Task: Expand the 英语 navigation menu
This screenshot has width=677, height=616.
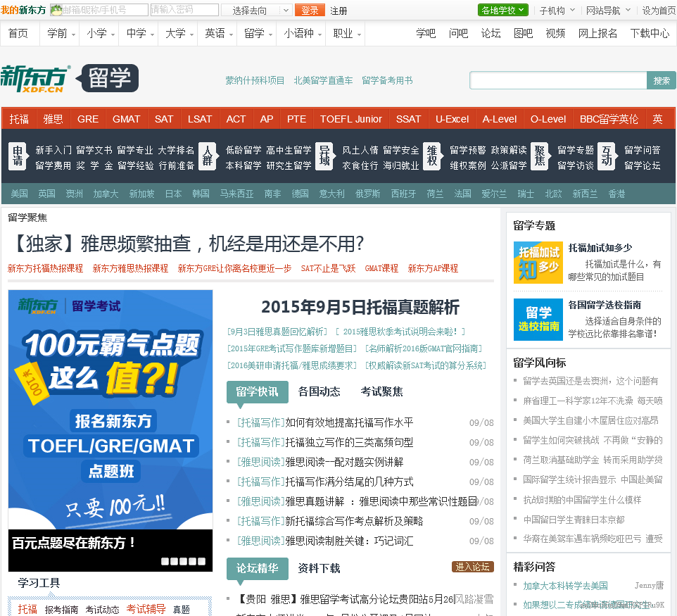Action: (x=218, y=33)
